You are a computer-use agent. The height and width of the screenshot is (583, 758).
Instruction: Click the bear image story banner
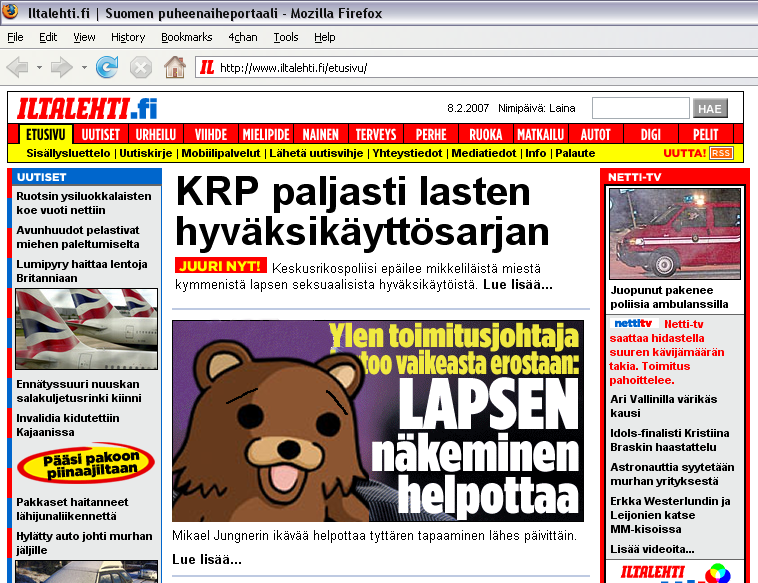coord(378,421)
